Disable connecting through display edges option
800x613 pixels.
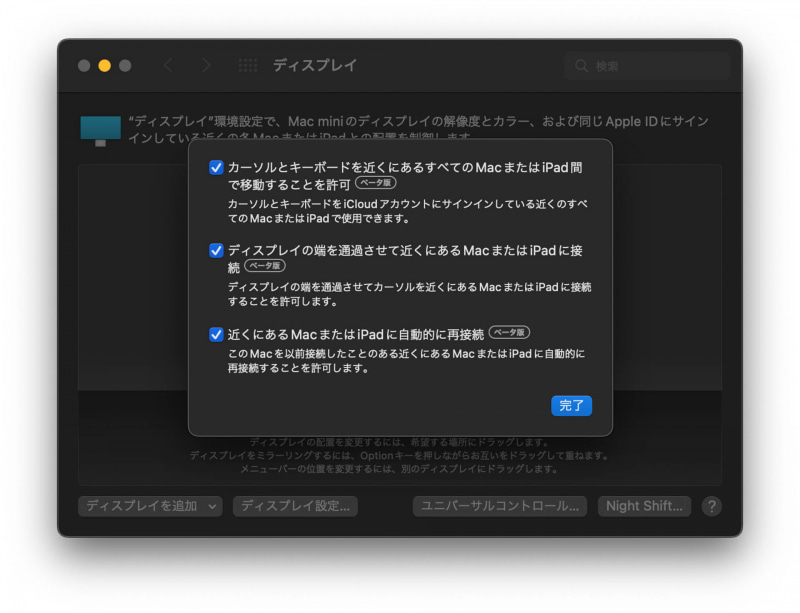[217, 251]
